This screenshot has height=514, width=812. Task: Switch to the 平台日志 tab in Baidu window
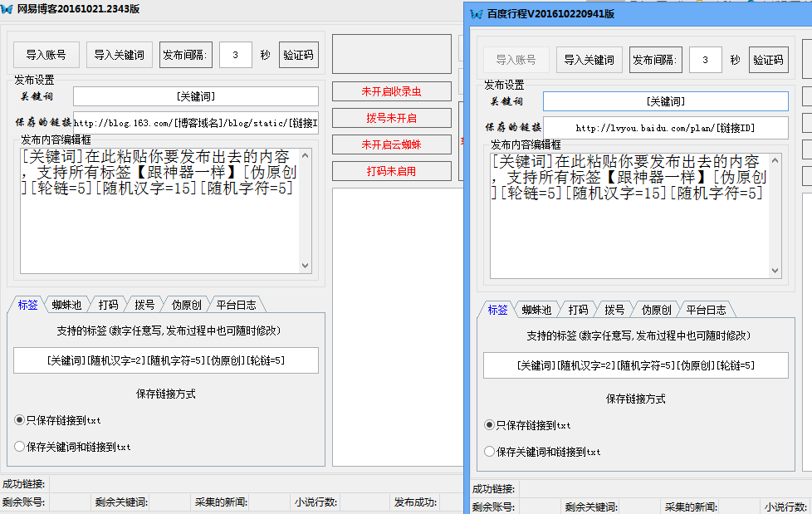click(x=707, y=309)
